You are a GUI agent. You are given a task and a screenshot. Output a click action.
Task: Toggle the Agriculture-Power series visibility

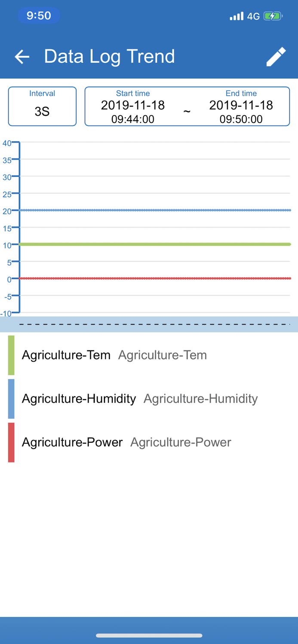click(x=72, y=443)
